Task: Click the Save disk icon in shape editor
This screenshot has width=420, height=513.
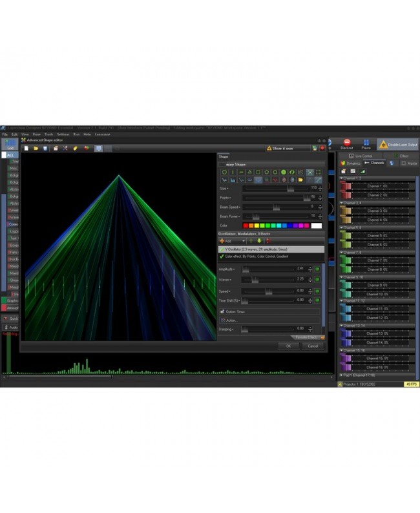Action: tap(45, 149)
